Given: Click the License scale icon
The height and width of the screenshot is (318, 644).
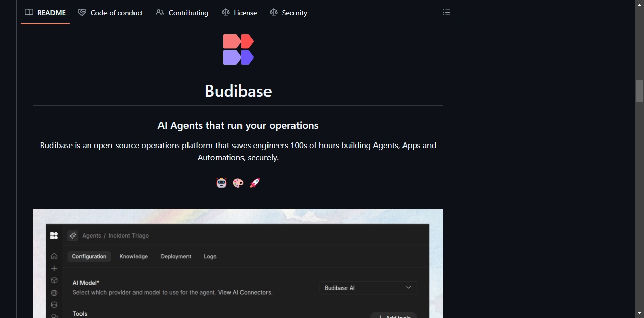Looking at the screenshot, I should (226, 12).
